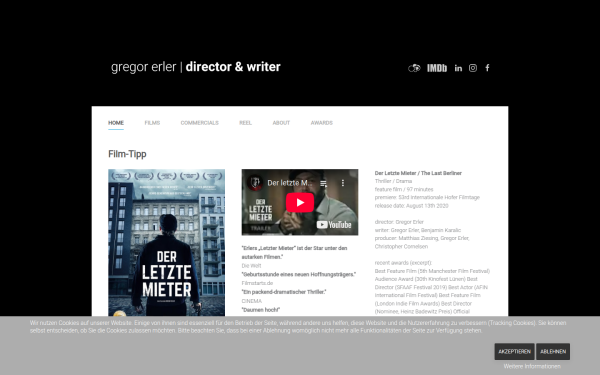
Task: Decline cookies with the ABLEHNEN button
Action: pos(553,351)
